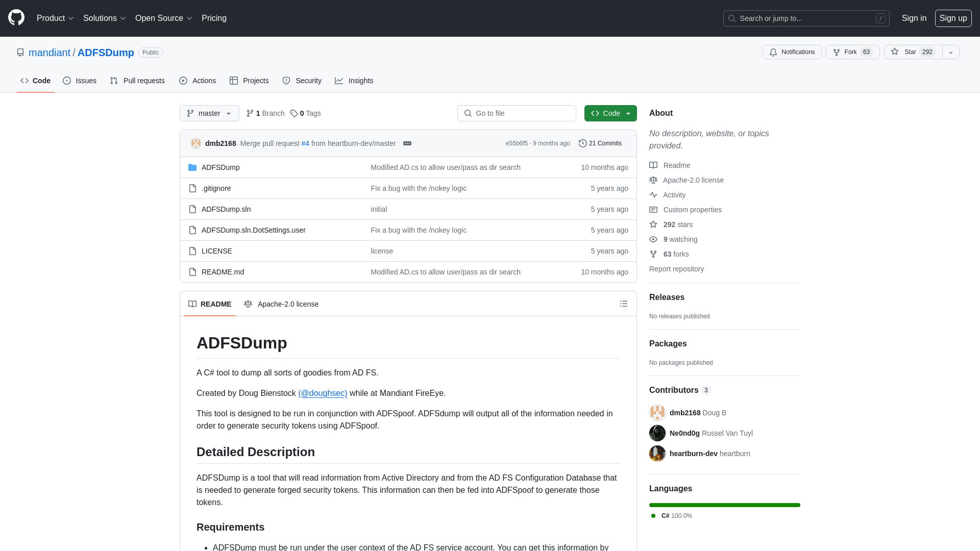Open the README outline list icon

[x=624, y=304]
